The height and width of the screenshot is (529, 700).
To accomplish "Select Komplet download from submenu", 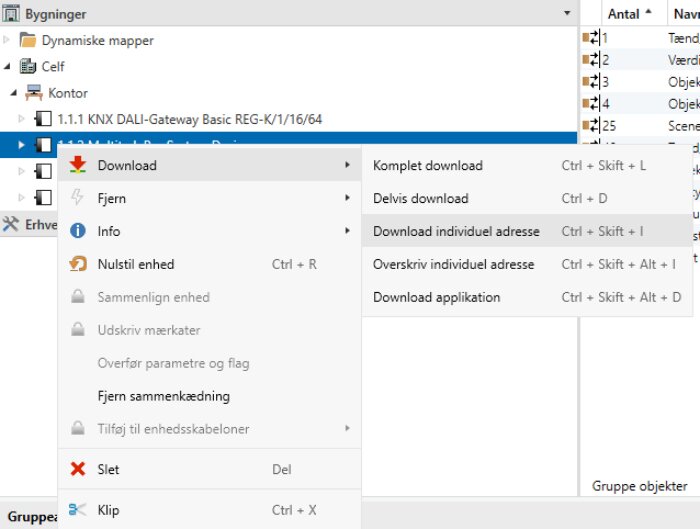I will click(x=427, y=166).
